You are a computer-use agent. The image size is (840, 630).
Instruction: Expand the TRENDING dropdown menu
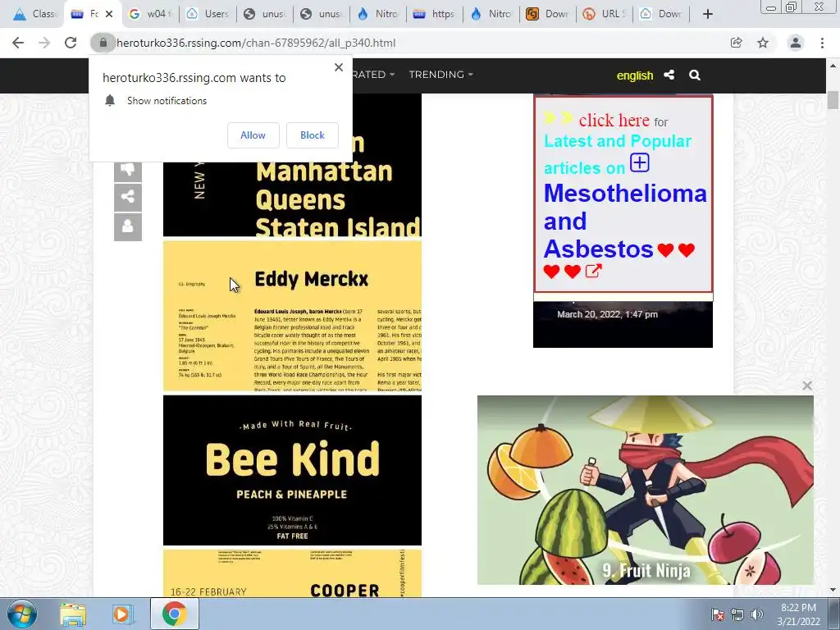(x=441, y=75)
